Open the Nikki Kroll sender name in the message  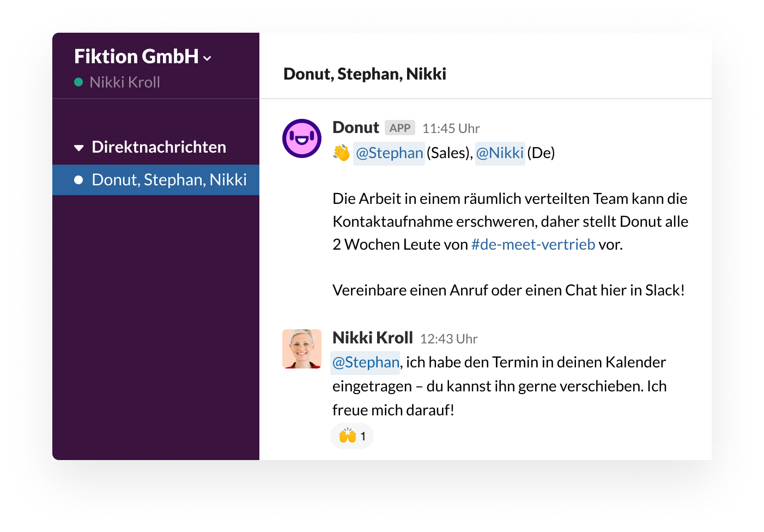[373, 338]
